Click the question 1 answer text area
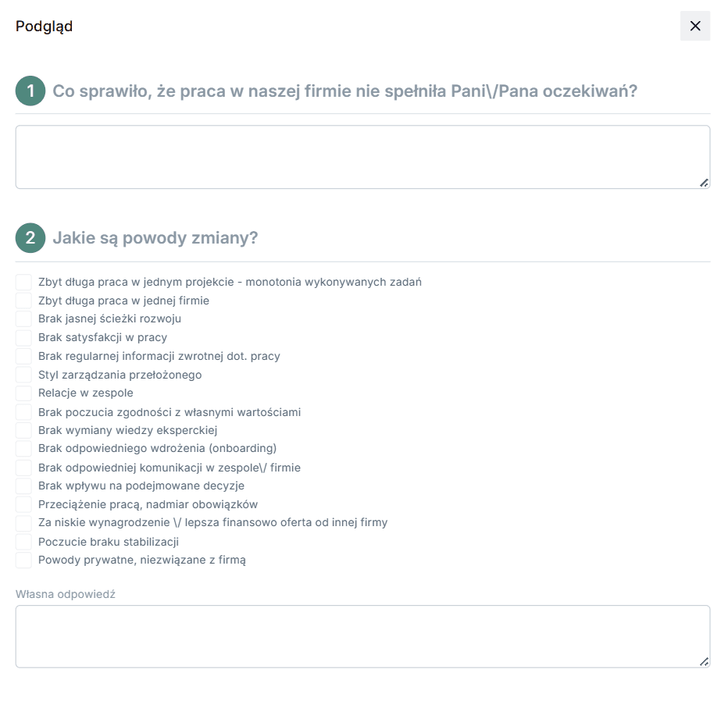The height and width of the screenshot is (701, 728). pos(362,157)
